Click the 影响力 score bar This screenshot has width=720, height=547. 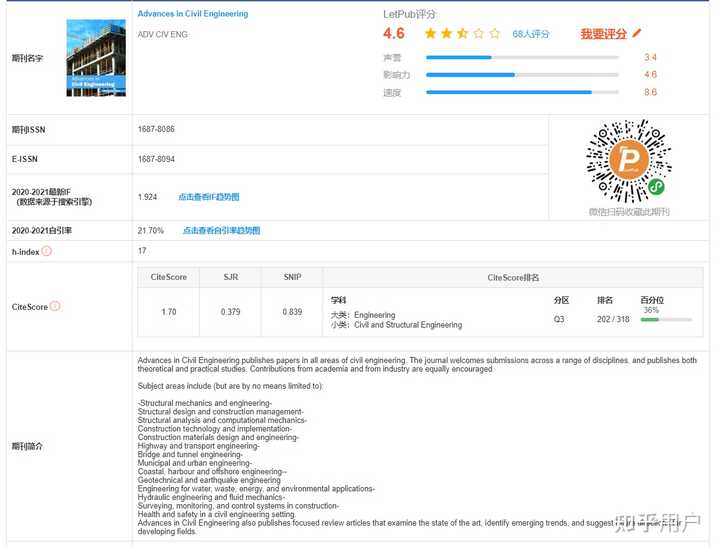pos(522,74)
